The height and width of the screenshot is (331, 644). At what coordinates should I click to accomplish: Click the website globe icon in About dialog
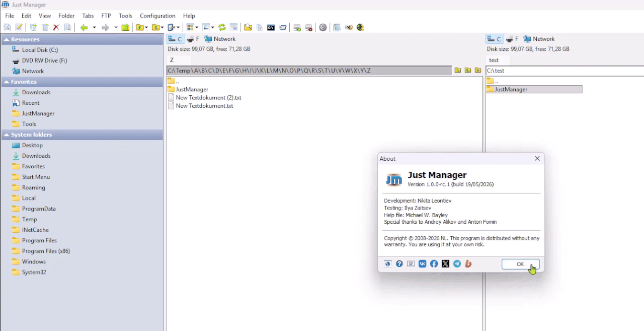pos(387,263)
